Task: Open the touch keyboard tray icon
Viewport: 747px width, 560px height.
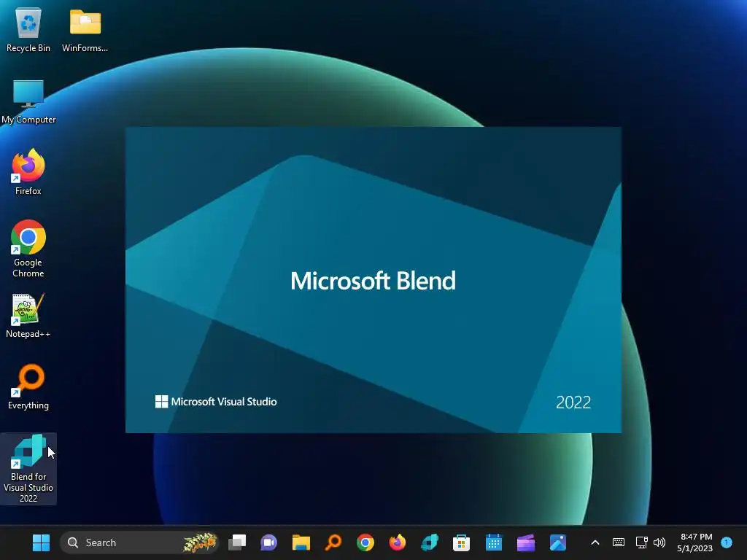Action: tap(619, 542)
